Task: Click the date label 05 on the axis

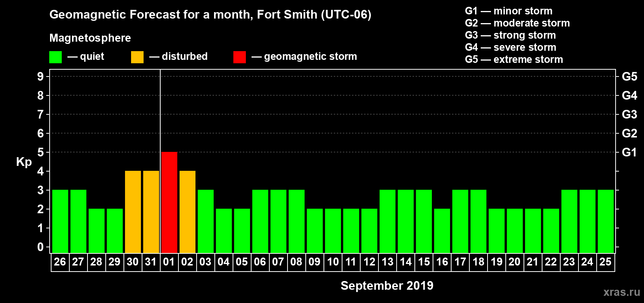Action: click(x=242, y=262)
